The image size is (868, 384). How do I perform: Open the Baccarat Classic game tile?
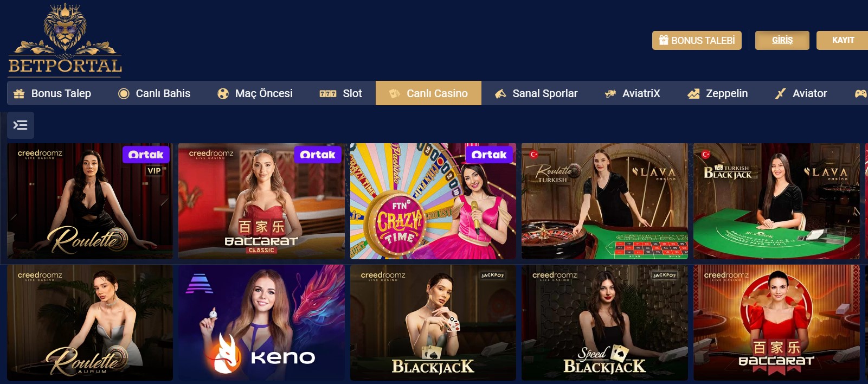pos(261,201)
